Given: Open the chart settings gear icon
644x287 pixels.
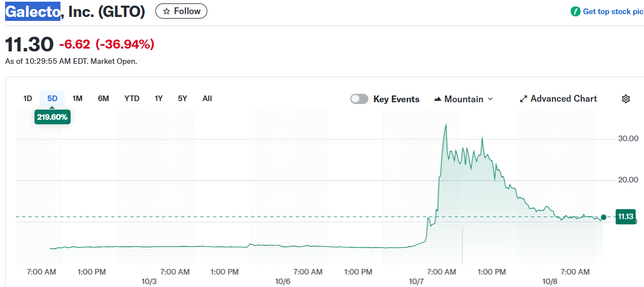Looking at the screenshot, I should tap(626, 99).
